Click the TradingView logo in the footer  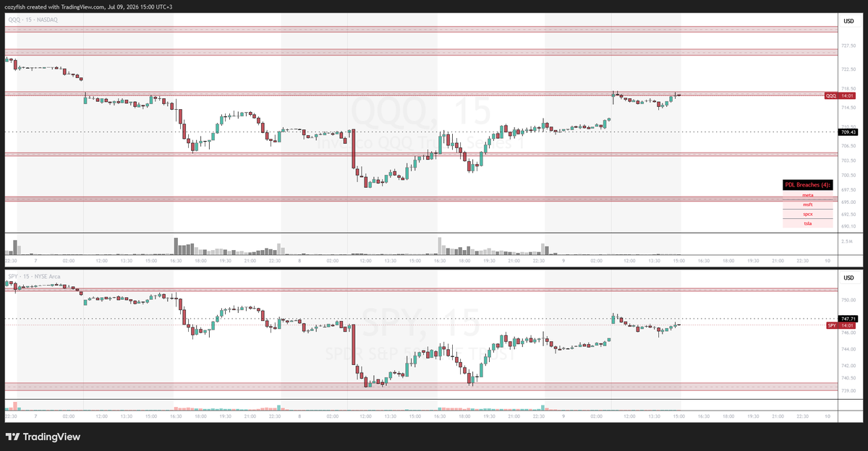43,437
